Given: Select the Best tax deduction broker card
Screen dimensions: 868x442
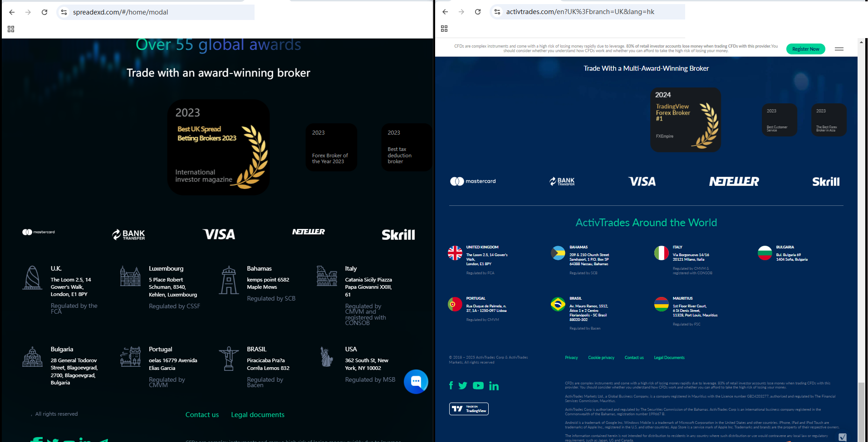Looking at the screenshot, I should click(407, 147).
